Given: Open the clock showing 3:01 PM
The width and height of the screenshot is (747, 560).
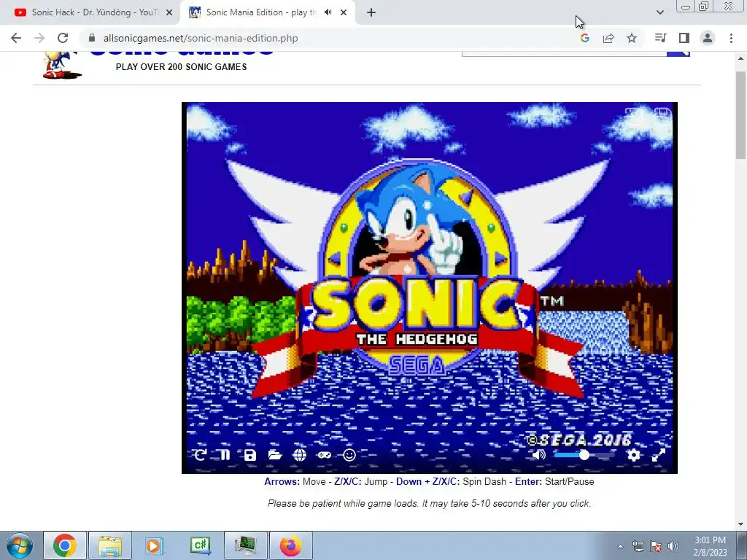Looking at the screenshot, I should tap(710, 546).
